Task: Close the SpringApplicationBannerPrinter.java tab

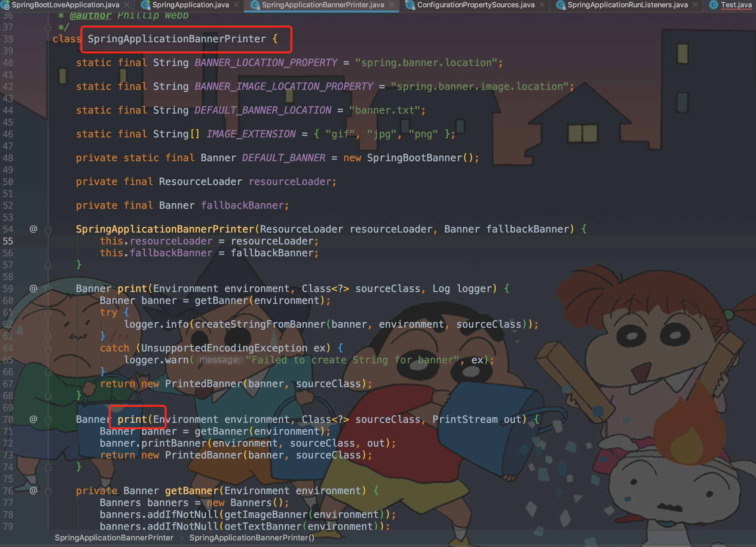Action: [392, 5]
